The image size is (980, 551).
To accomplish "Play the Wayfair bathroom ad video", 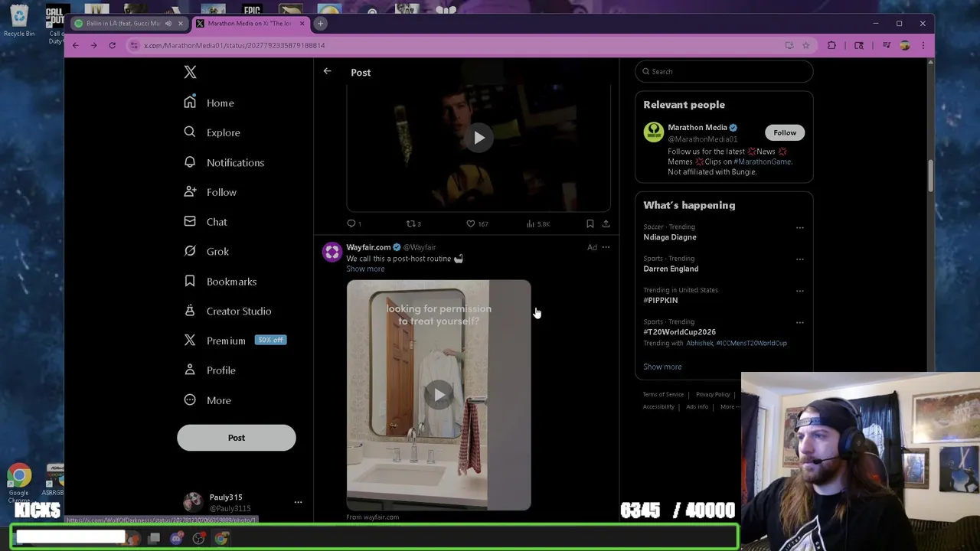I will (x=439, y=395).
